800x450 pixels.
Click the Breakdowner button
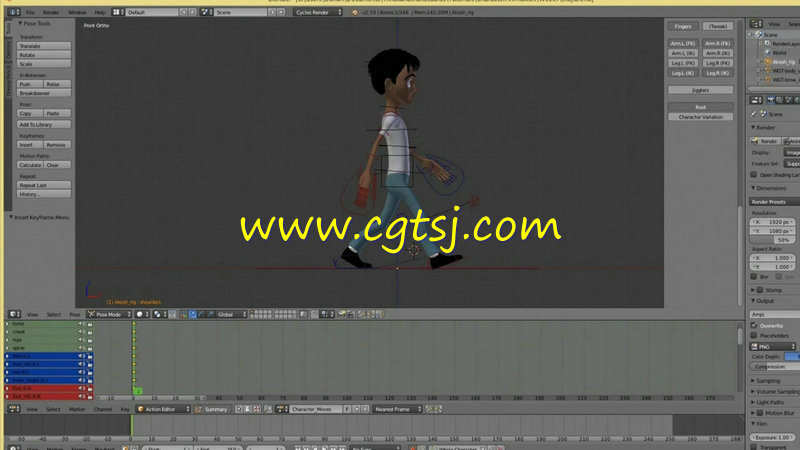(x=43, y=93)
